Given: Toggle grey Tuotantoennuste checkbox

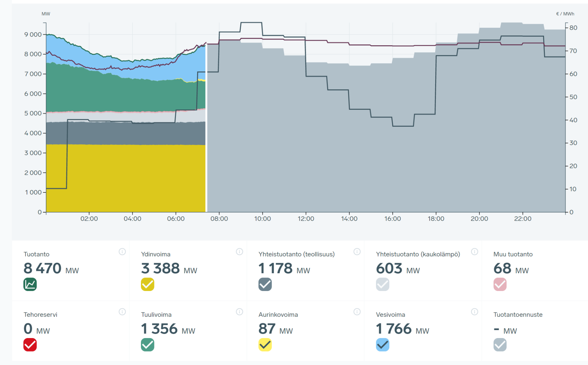Looking at the screenshot, I should [500, 345].
